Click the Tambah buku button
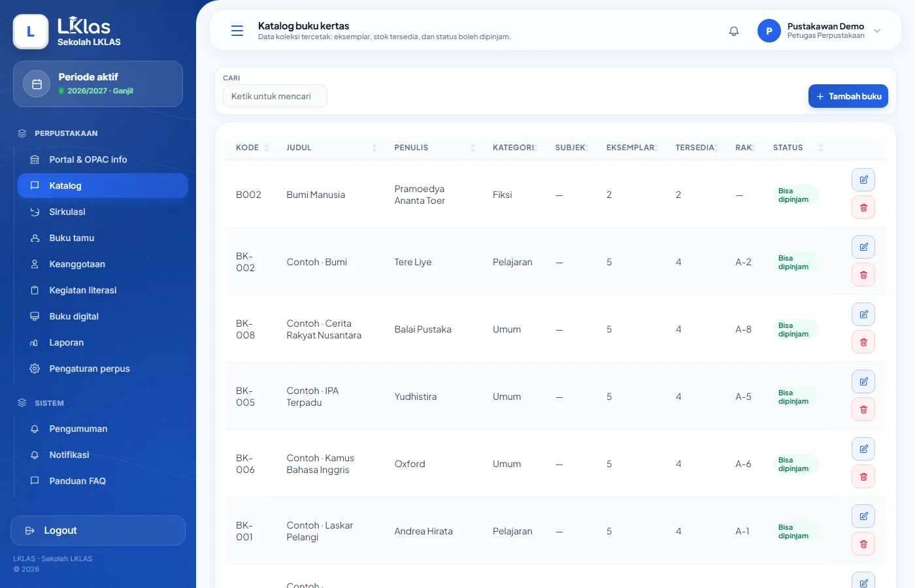Image resolution: width=915 pixels, height=588 pixels. pos(848,96)
